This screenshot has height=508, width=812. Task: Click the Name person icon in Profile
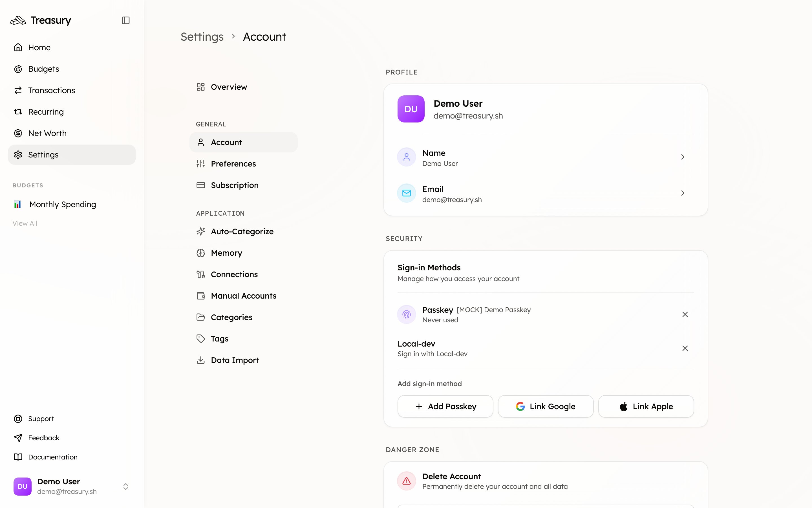(407, 157)
